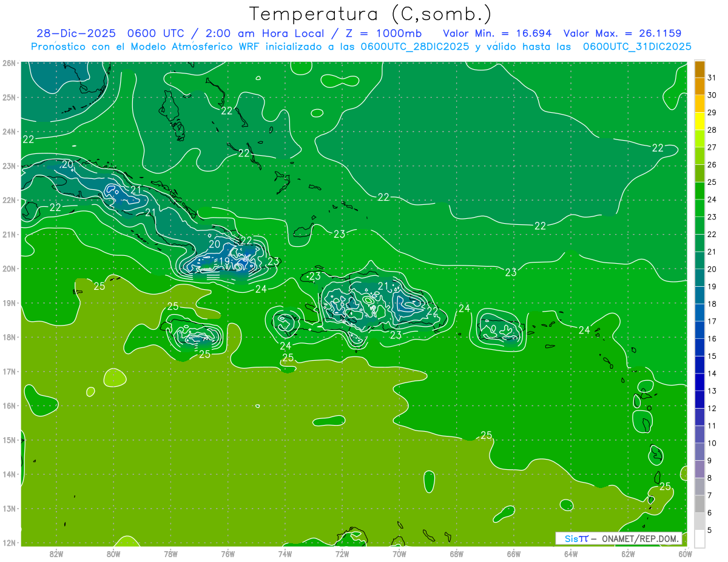Click the legend value '15'
Image resolution: width=728 pixels, height=562 pixels.
coord(712,356)
